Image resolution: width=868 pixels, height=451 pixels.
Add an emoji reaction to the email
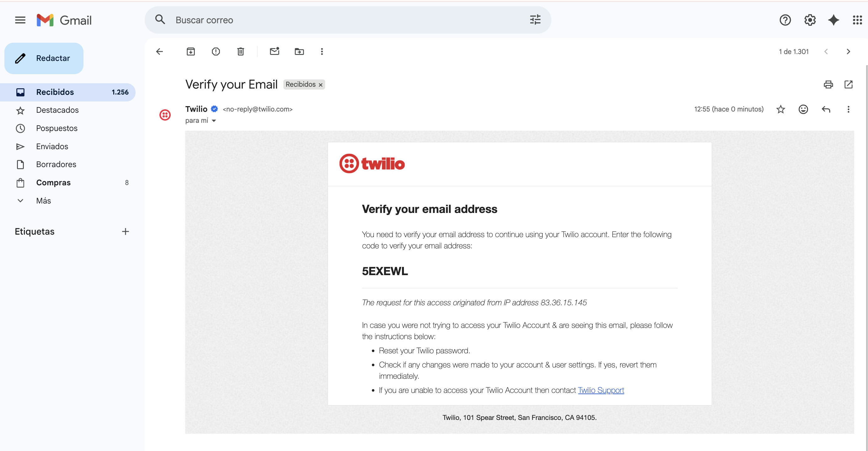(803, 109)
